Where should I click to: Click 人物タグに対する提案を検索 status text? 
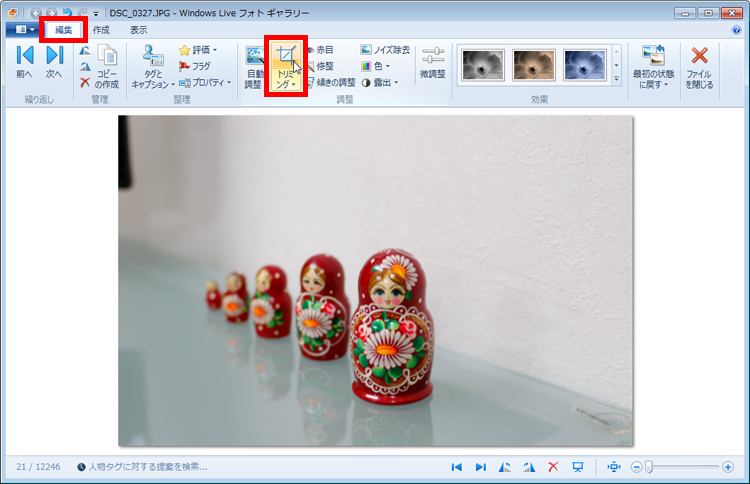(x=148, y=467)
